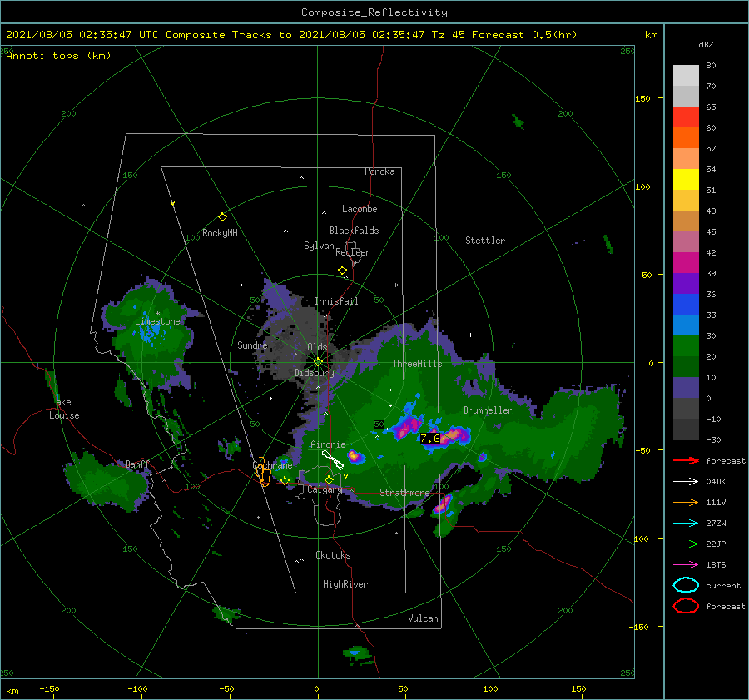Choose the green 22JP track arrow
Viewport: 749px width, 700px height.
686,544
